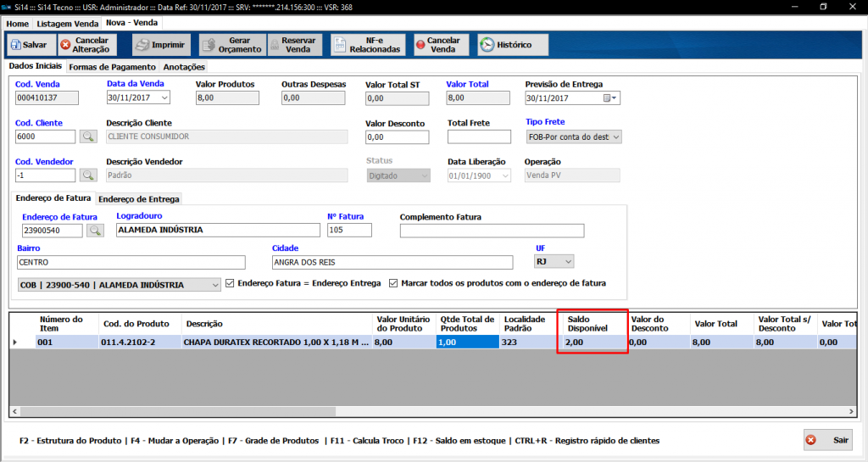Uncheck Marcar todos os produtos checkbox
Image resolution: width=868 pixels, height=462 pixels.
[393, 284]
